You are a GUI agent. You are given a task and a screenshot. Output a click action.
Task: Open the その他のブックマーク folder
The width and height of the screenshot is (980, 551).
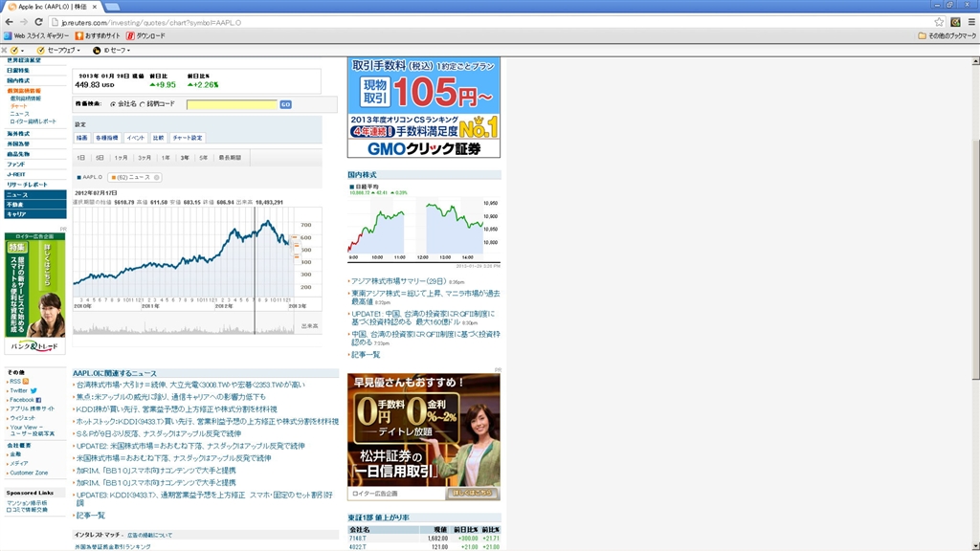click(947, 35)
